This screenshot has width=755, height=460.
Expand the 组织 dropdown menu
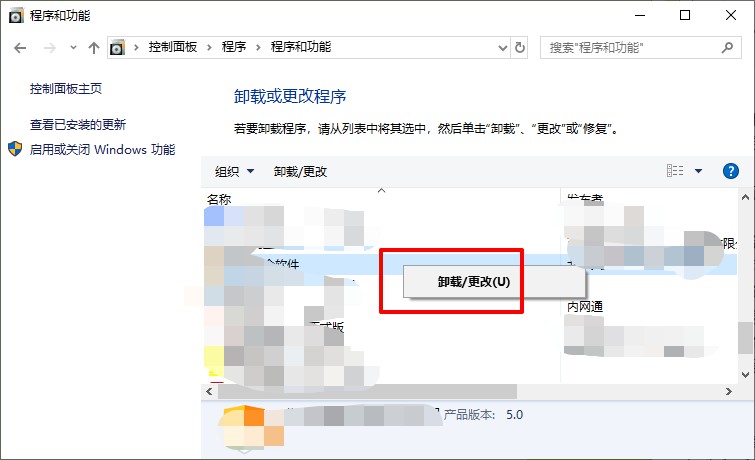[235, 172]
